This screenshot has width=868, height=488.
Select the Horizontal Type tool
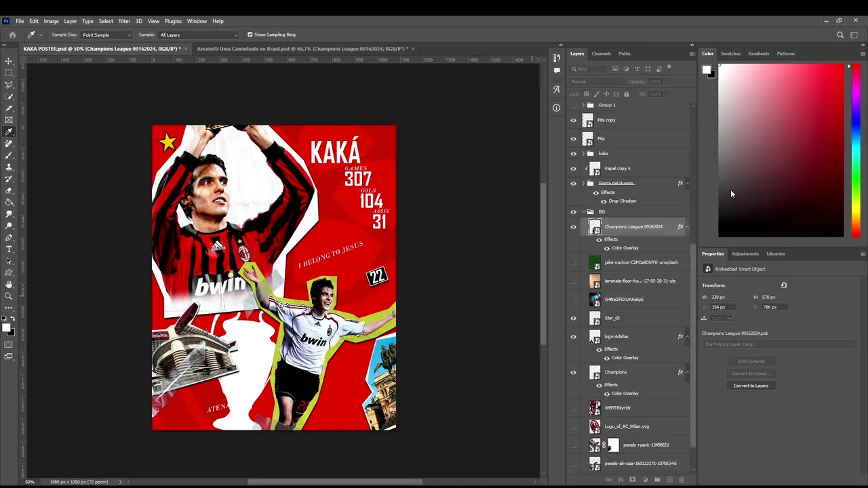9,249
